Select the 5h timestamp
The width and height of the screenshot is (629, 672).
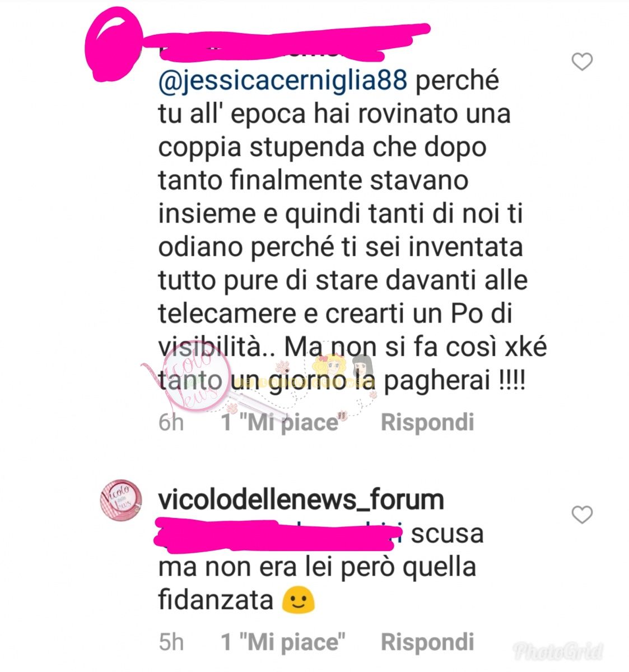pyautogui.click(x=171, y=642)
